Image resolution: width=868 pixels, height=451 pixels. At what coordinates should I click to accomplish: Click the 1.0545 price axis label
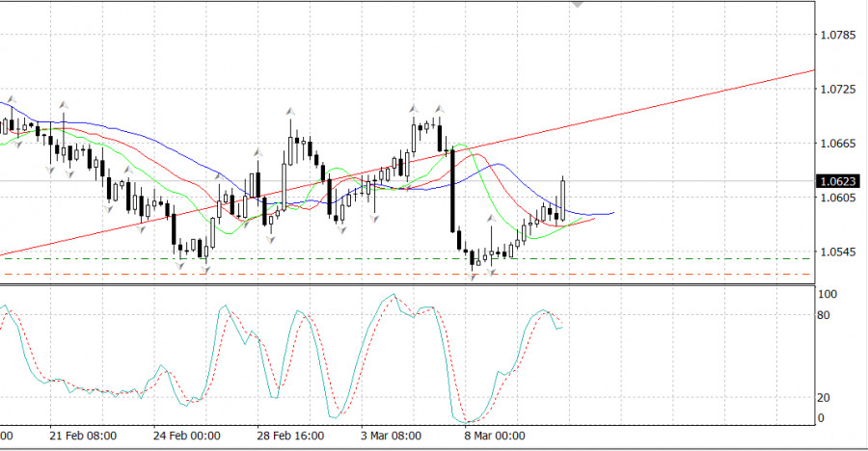point(837,252)
